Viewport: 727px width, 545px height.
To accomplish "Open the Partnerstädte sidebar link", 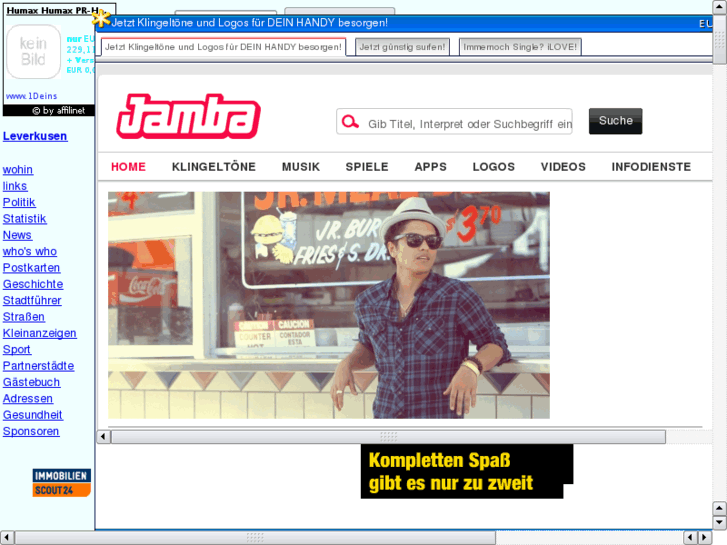I will [38, 366].
